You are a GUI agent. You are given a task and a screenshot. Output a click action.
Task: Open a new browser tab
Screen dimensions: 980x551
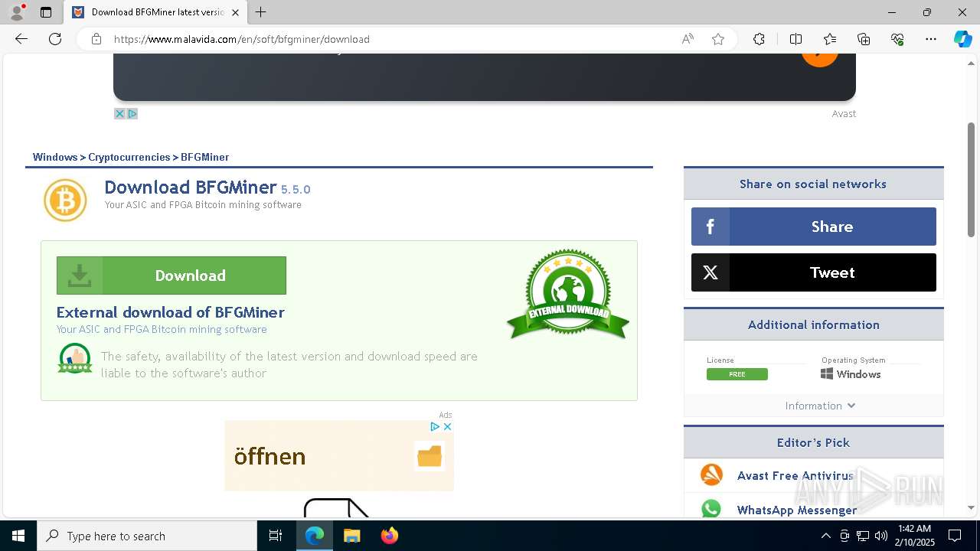click(x=261, y=12)
